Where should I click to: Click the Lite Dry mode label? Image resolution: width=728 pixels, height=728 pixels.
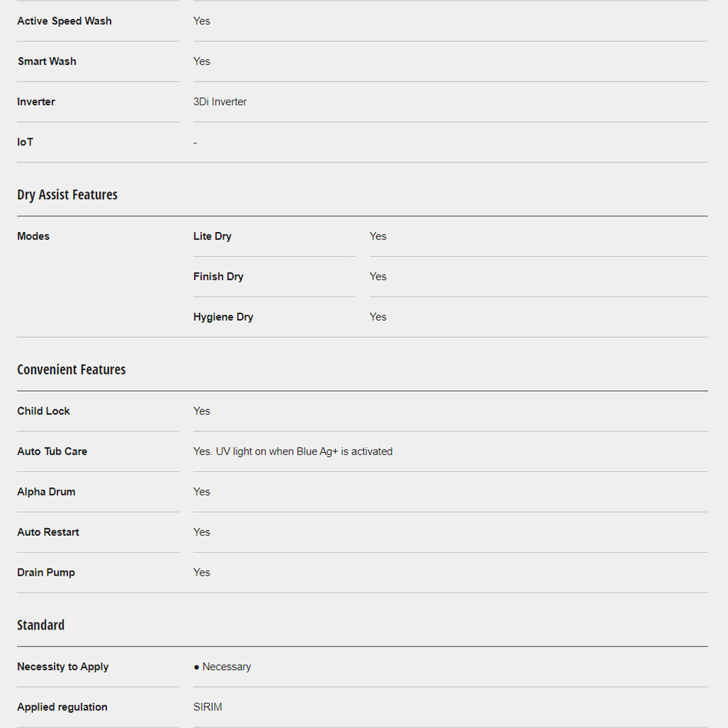(x=212, y=236)
